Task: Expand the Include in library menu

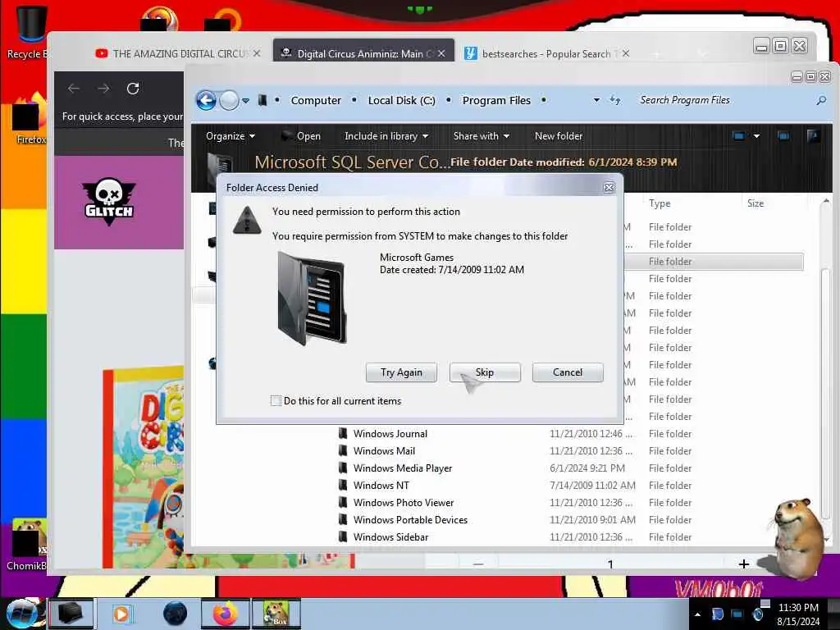Action: point(386,136)
